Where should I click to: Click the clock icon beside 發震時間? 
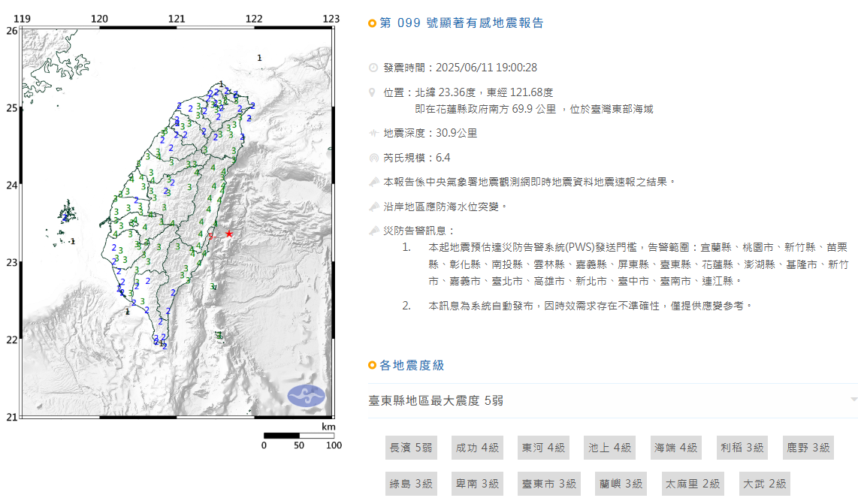click(373, 68)
